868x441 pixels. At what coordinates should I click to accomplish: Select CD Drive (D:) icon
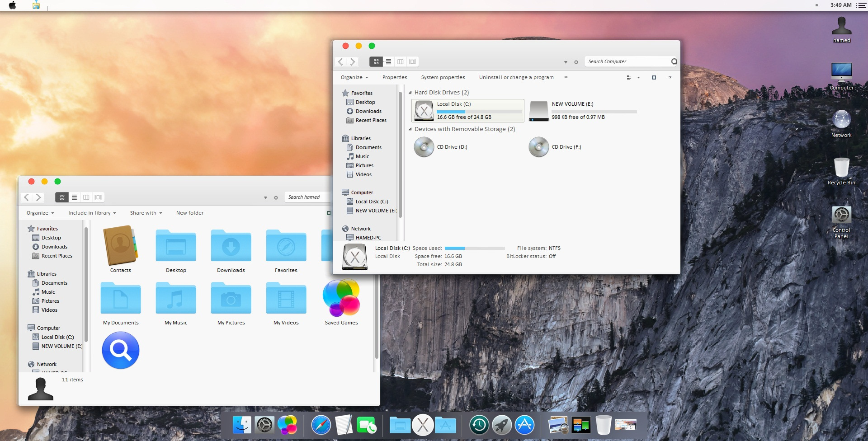point(424,147)
